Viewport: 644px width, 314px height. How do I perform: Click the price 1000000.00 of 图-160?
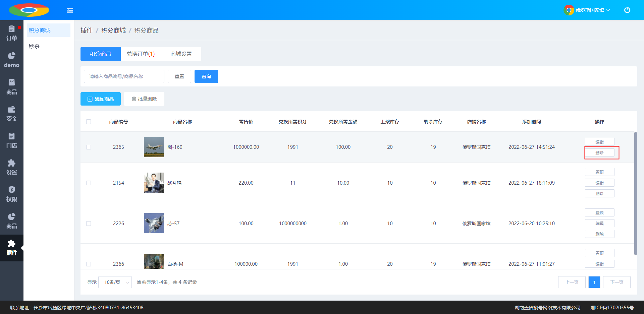click(x=246, y=147)
